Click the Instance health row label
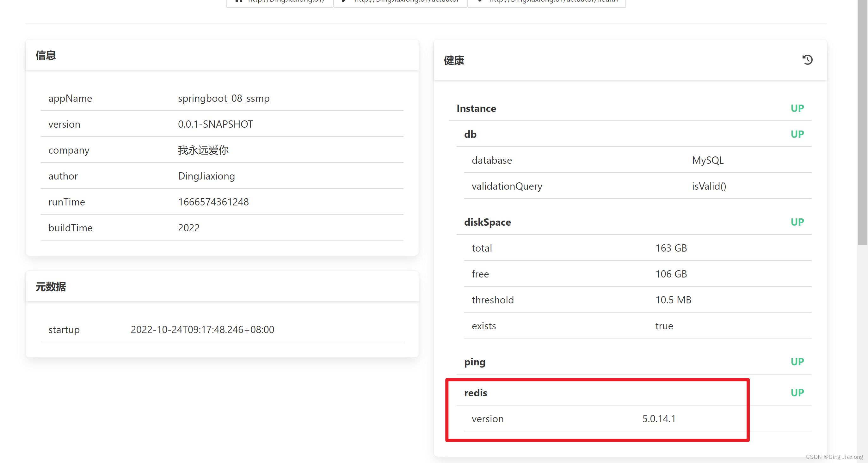The width and height of the screenshot is (868, 463). click(x=476, y=108)
